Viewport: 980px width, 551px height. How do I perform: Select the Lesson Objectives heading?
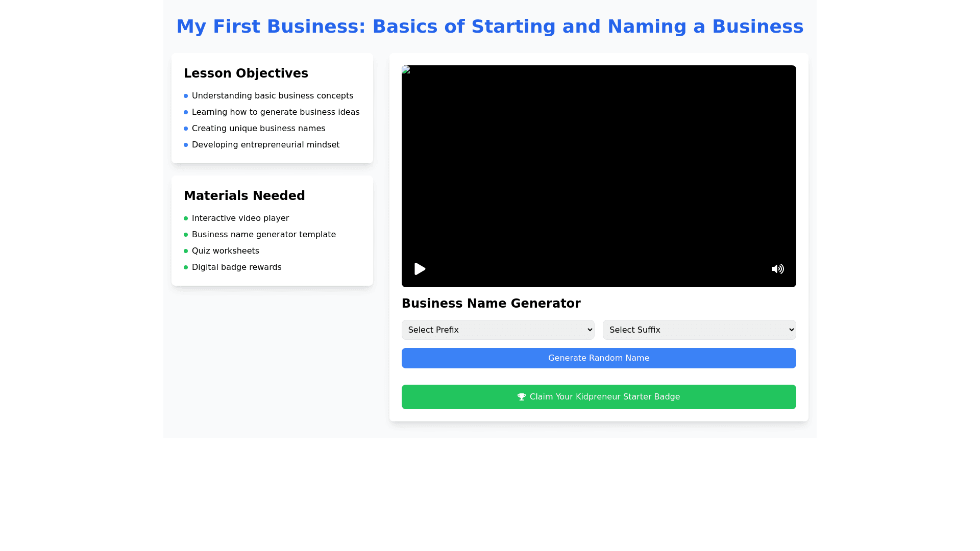[246, 73]
